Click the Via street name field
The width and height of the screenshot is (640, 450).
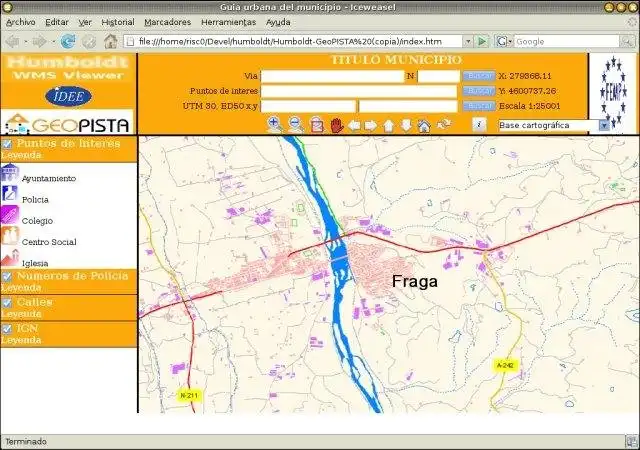click(x=332, y=76)
